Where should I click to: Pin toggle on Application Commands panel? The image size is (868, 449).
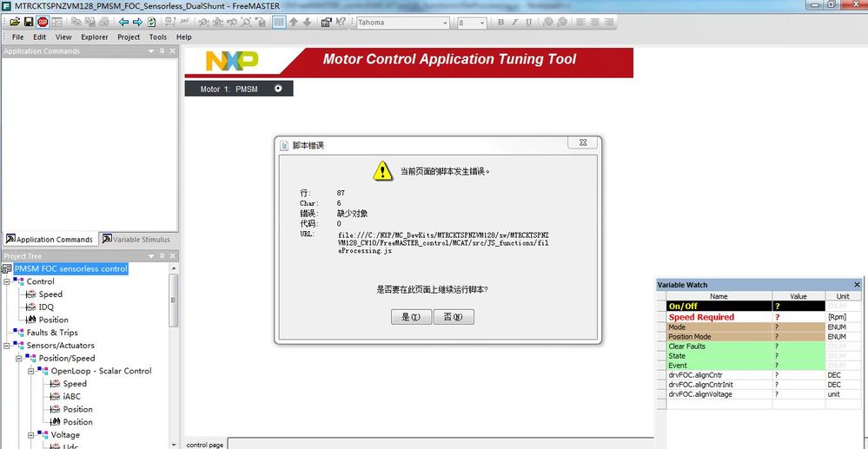pos(162,51)
